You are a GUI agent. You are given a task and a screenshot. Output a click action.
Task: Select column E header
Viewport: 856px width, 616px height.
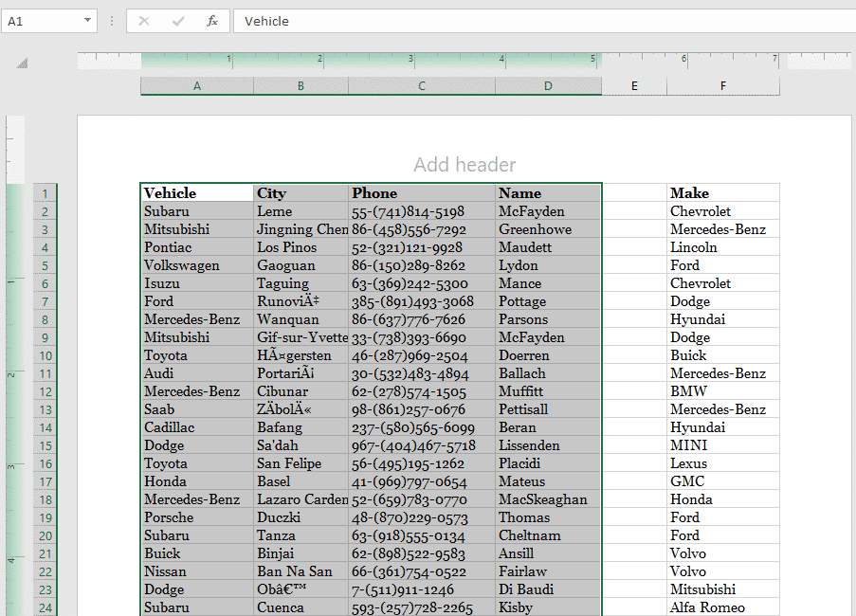coord(634,85)
